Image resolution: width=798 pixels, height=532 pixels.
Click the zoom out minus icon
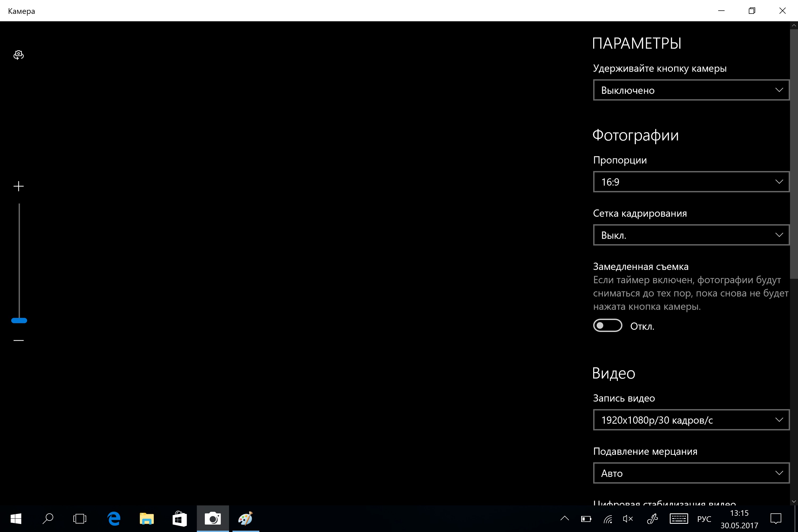coord(19,340)
